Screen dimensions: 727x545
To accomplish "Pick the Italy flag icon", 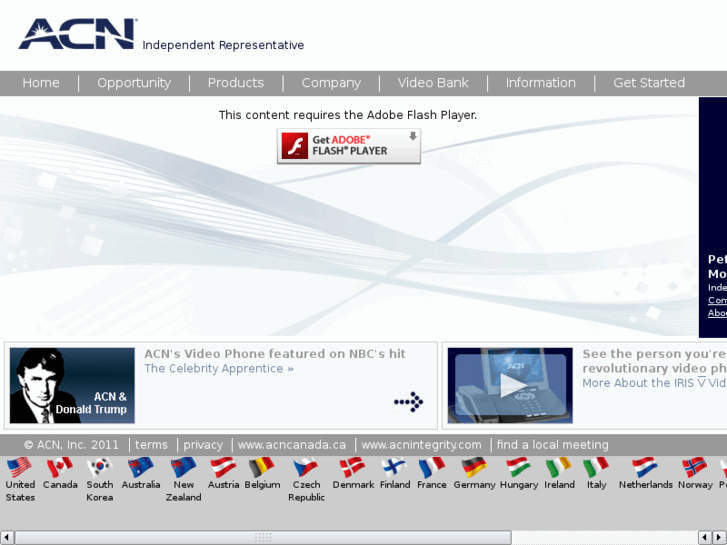I will 596,467.
